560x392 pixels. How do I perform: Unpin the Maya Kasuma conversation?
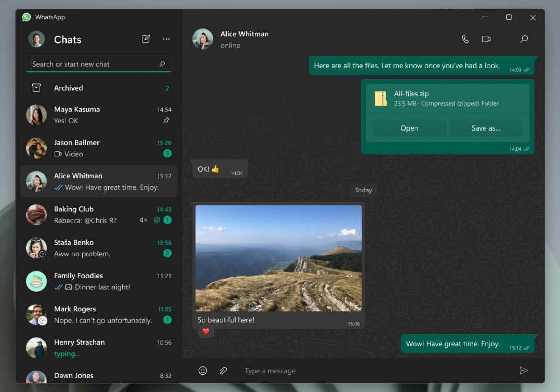166,120
